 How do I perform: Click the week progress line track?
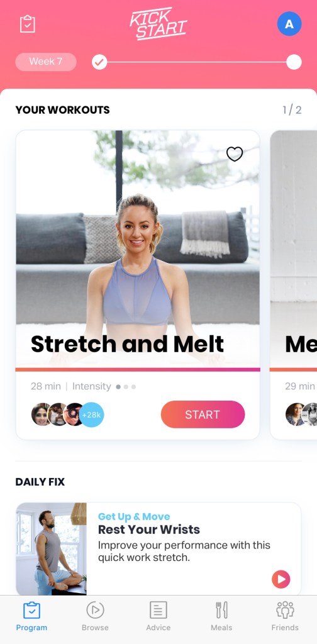pyautogui.click(x=197, y=62)
